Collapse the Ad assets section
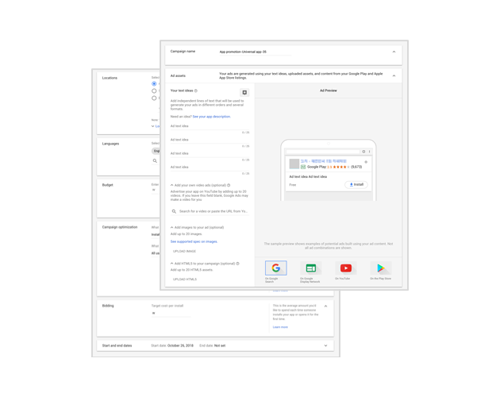500x397 pixels. tap(394, 76)
